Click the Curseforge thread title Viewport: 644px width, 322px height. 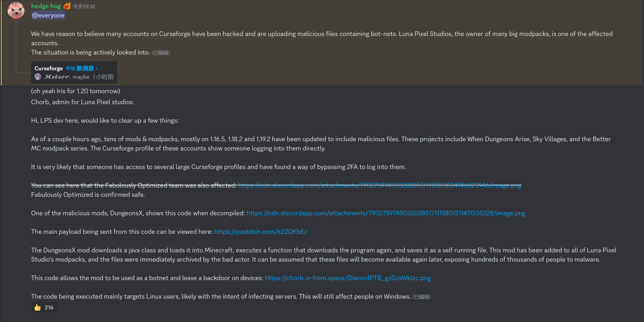tap(48, 68)
